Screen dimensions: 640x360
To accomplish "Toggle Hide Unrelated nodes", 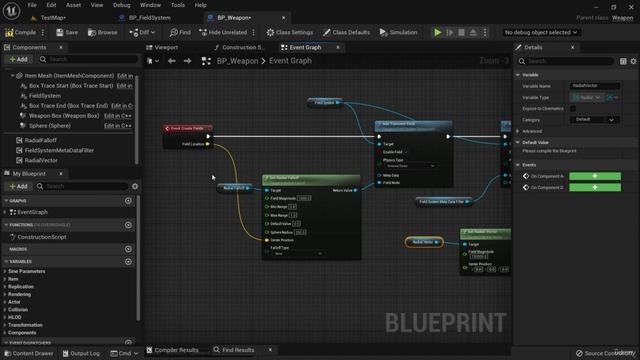I will pyautogui.click(x=223, y=32).
